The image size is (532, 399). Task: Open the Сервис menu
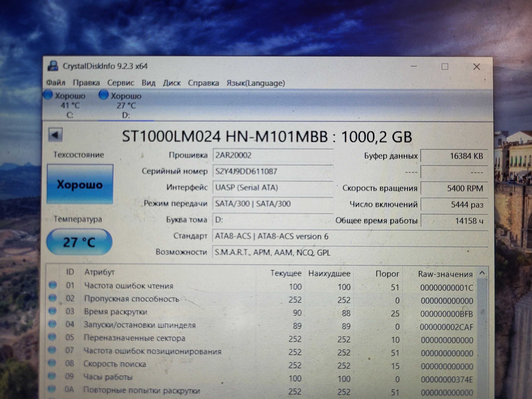121,83
